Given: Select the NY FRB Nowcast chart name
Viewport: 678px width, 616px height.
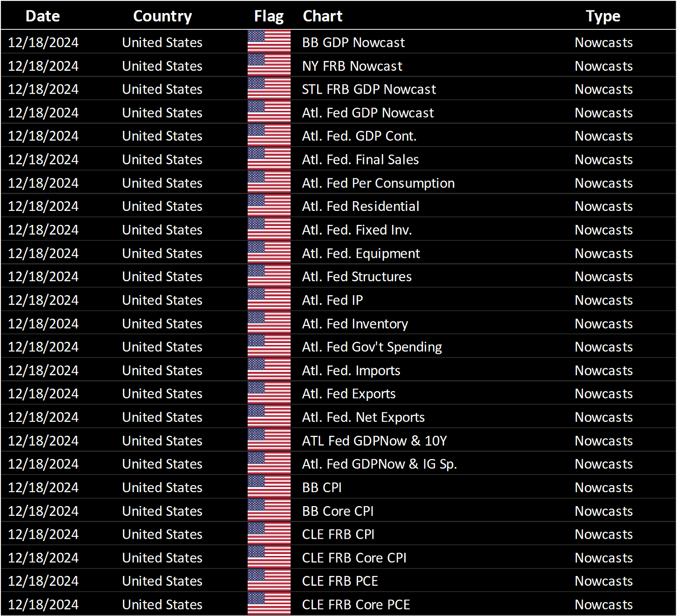Looking at the screenshot, I should click(352, 66).
